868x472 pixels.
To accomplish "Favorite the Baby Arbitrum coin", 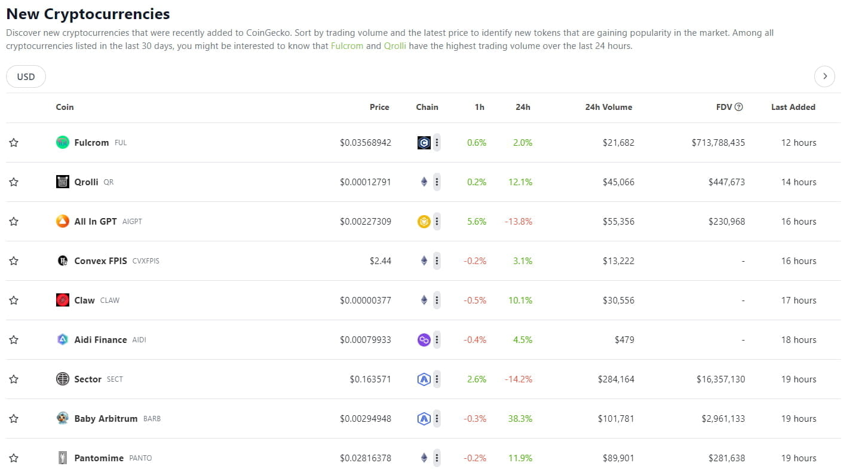I will coord(13,418).
